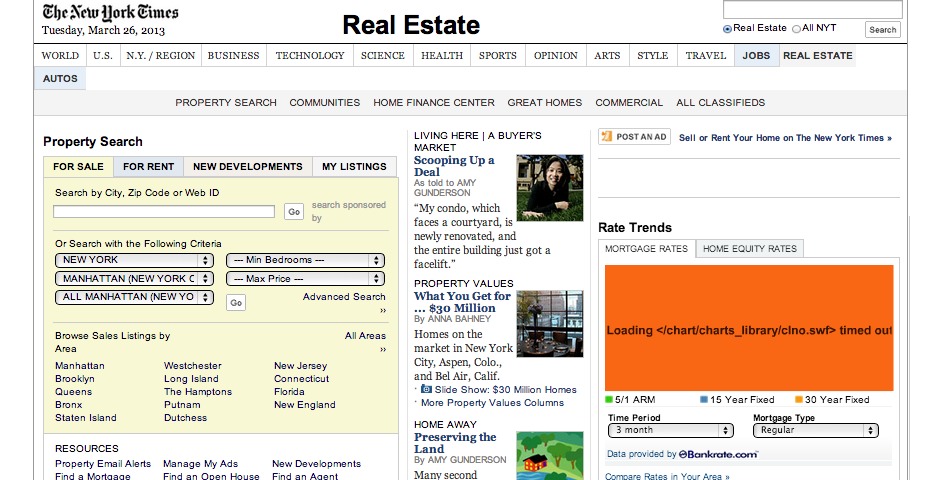Open the OPINION section in navigation
940x480 pixels.
(556, 56)
